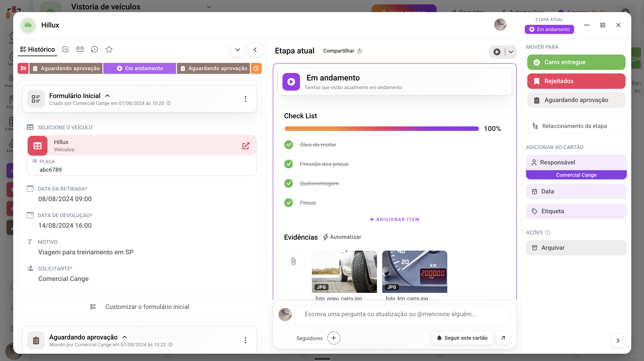Screen dimensions: 644x361
Task: Uncheck Pneus checklist item
Action: (289, 203)
